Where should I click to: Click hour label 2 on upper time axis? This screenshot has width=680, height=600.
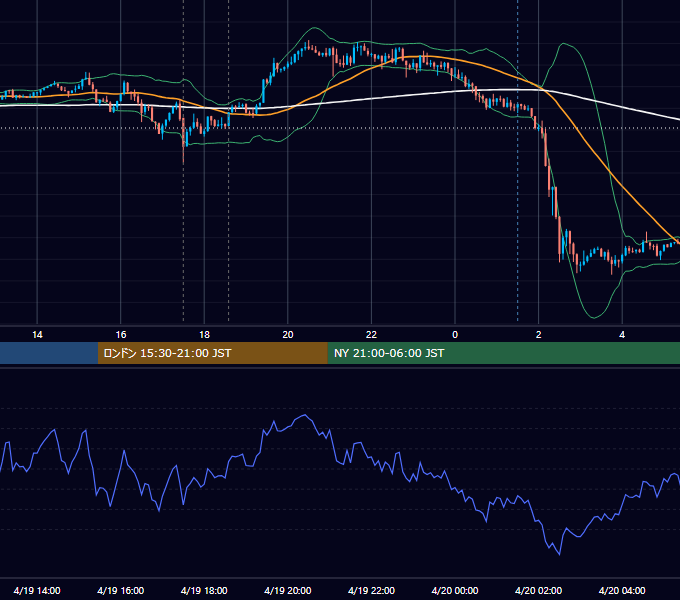pos(539,335)
